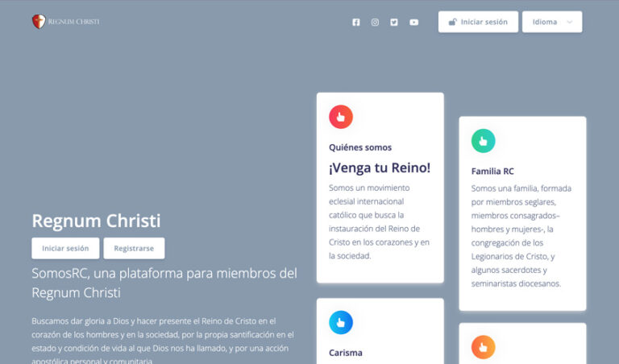619x364 pixels.
Task: Open the Twitter social icon
Action: point(394,23)
